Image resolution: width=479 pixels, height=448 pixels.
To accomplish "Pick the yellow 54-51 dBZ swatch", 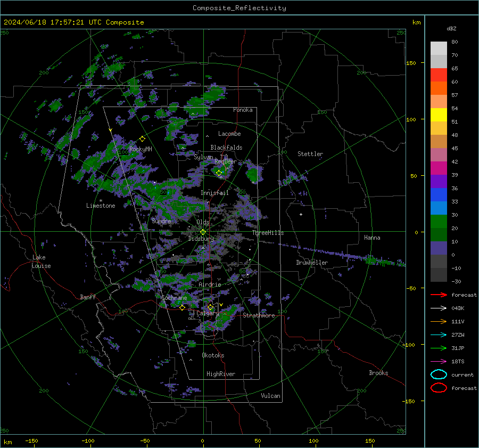I will (439, 115).
